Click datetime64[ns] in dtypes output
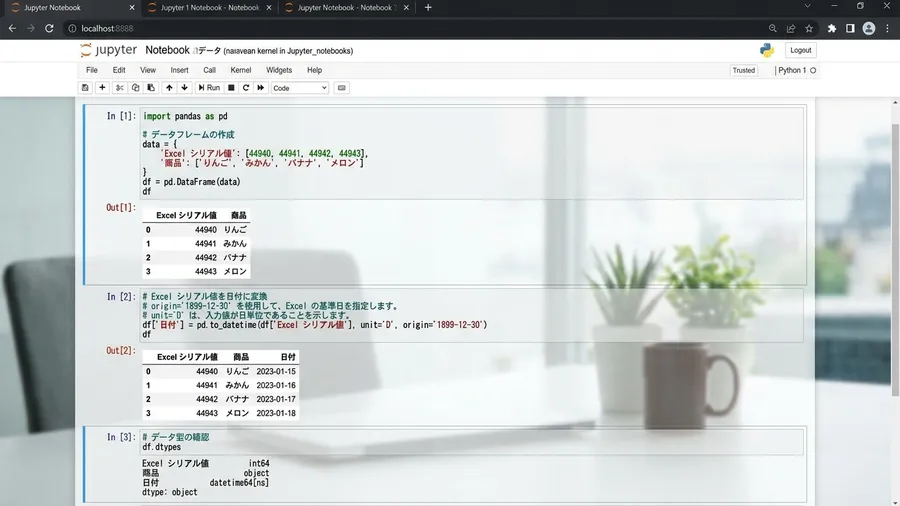900x506 pixels. click(239, 482)
